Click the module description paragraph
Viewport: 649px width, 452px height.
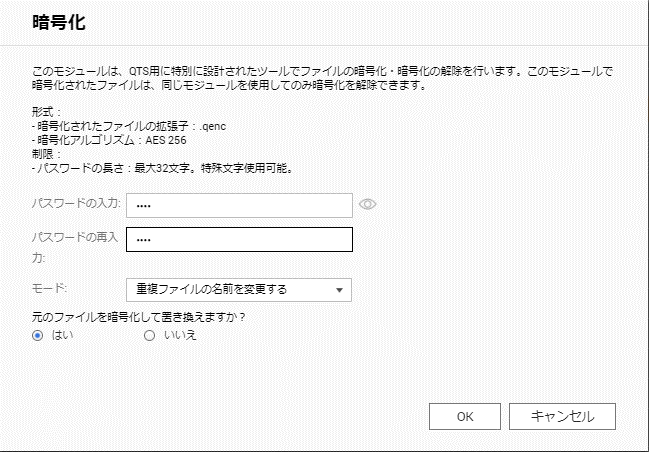[x=322, y=78]
